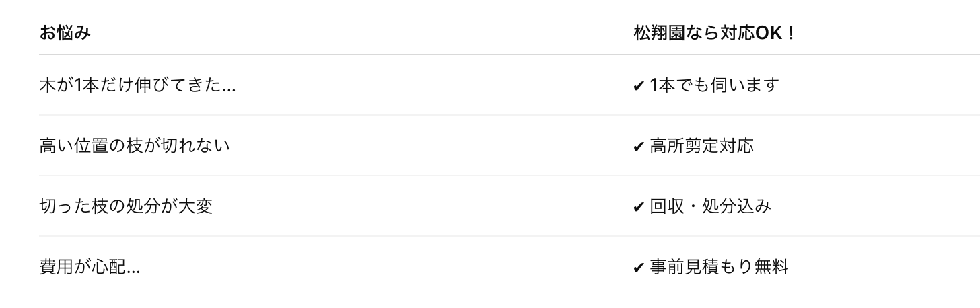
Task: Click the 事前見積もり無料 answer text
Action: 719,267
